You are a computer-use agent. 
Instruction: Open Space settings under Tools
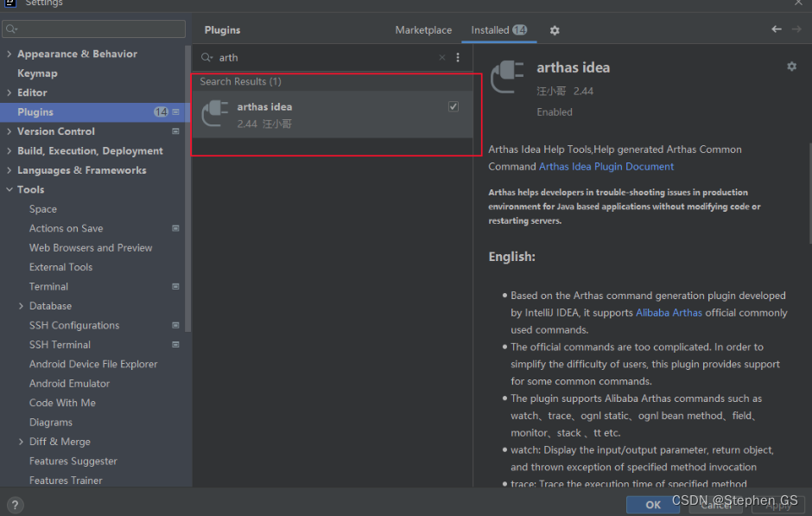coord(43,209)
